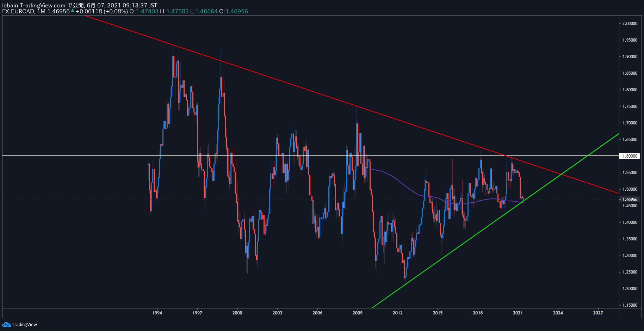
Task: Click the 1.60000 price label of the white line
Action: click(630, 156)
